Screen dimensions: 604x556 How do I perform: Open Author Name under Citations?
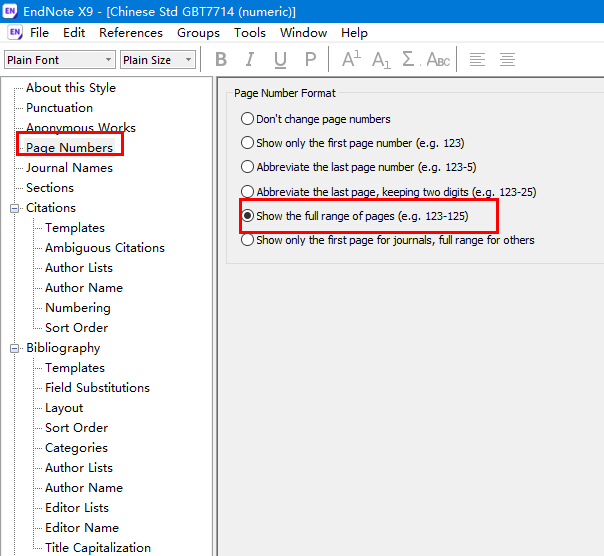(84, 288)
